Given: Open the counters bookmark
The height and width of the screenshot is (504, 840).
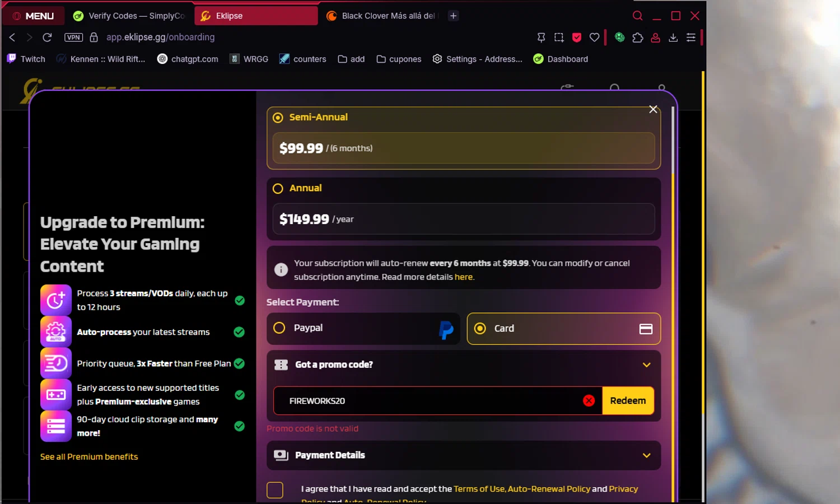Looking at the screenshot, I should click(x=302, y=59).
